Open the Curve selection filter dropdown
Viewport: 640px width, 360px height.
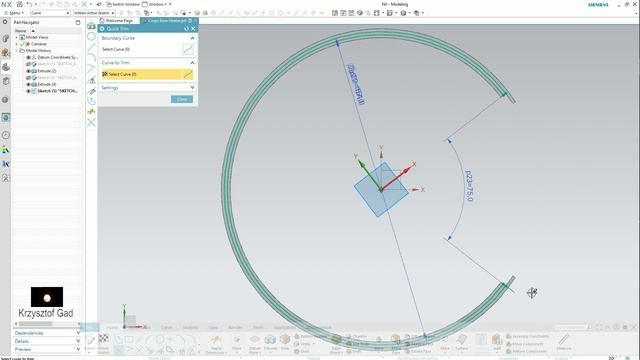click(x=50, y=13)
